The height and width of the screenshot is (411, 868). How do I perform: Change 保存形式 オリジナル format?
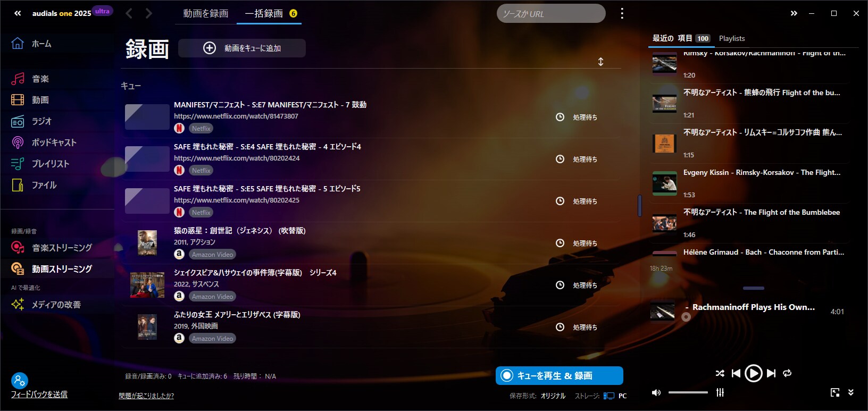(553, 396)
